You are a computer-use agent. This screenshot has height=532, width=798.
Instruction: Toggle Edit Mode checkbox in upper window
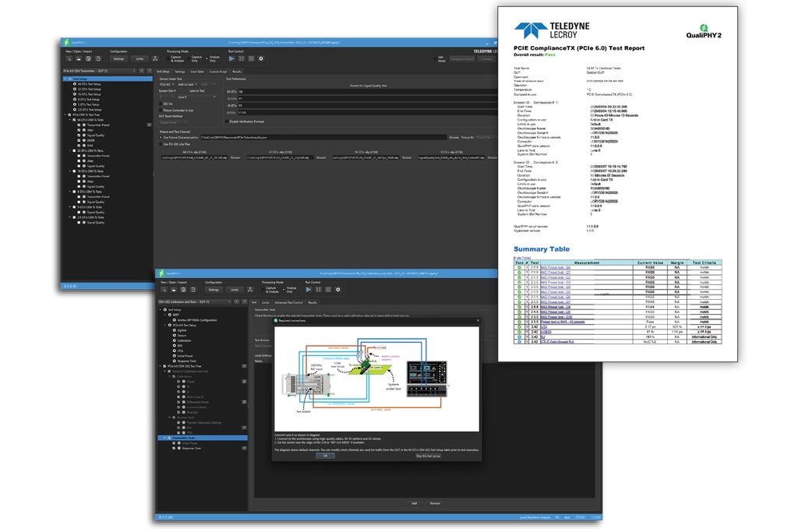pyautogui.click(x=436, y=59)
